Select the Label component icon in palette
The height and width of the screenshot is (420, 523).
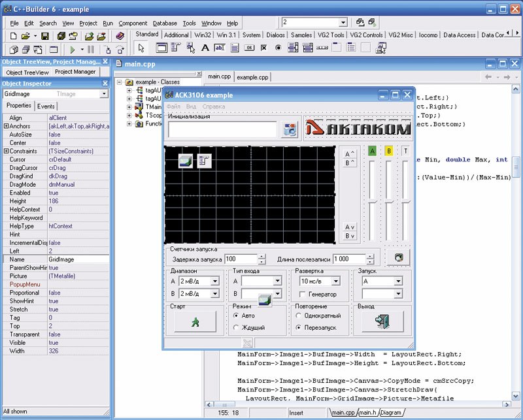point(205,48)
